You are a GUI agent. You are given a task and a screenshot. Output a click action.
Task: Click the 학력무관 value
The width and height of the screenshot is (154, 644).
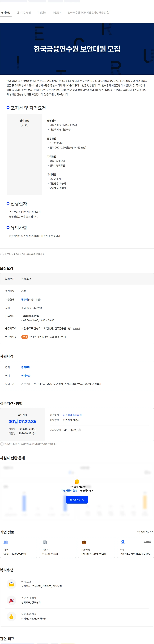tap(26, 375)
